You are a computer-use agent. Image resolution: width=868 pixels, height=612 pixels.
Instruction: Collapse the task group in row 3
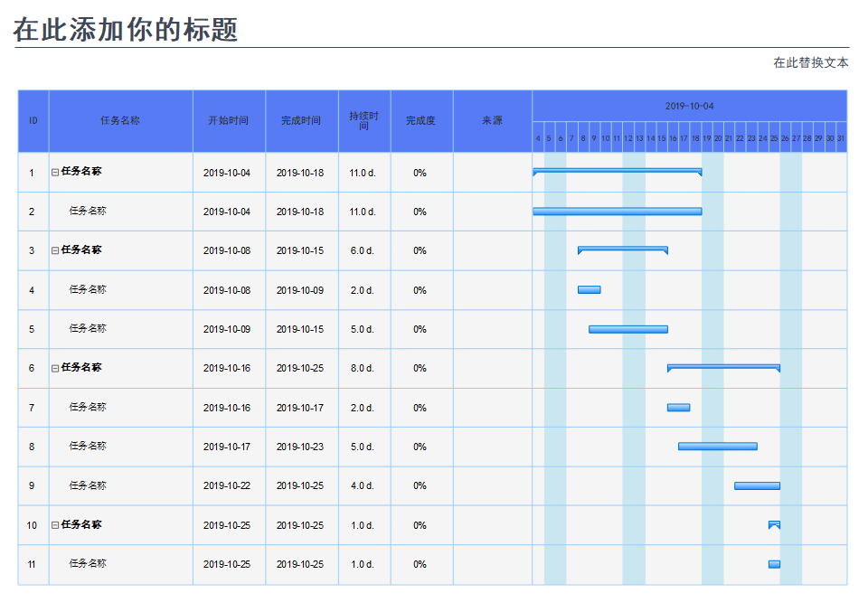(55, 250)
